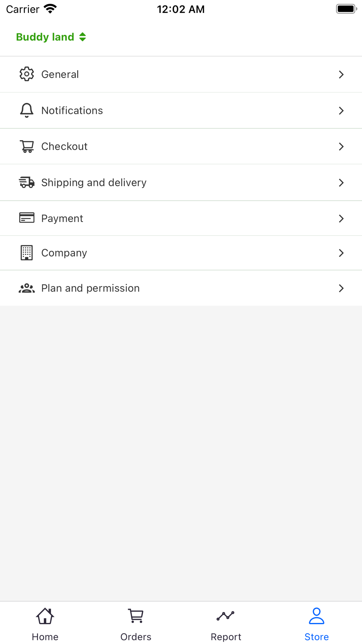This screenshot has width=362, height=644.
Task: Open the Plan and permission label
Action: (x=90, y=288)
